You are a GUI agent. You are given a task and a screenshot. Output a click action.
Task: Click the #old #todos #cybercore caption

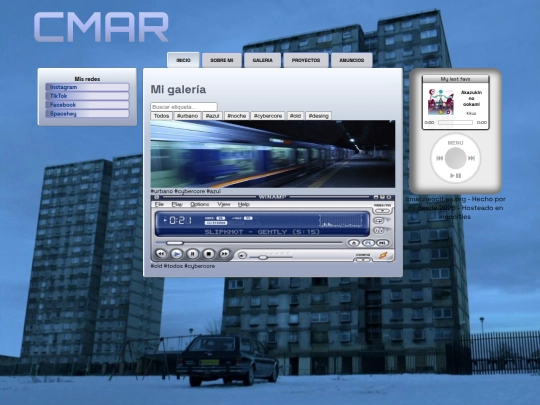point(183,266)
